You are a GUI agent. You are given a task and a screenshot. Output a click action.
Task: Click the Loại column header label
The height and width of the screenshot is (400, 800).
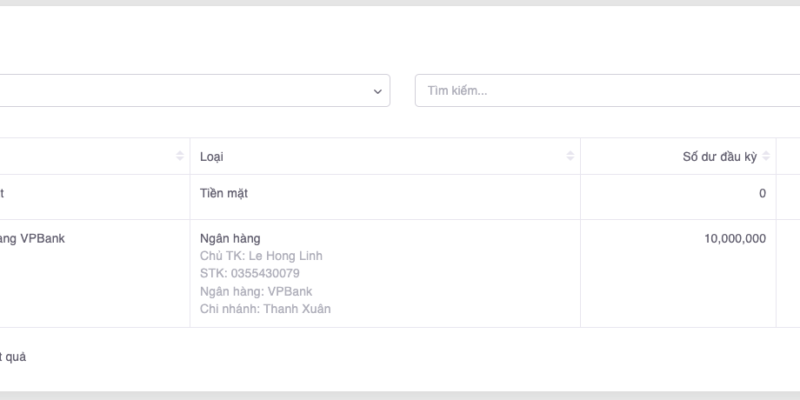click(x=212, y=157)
